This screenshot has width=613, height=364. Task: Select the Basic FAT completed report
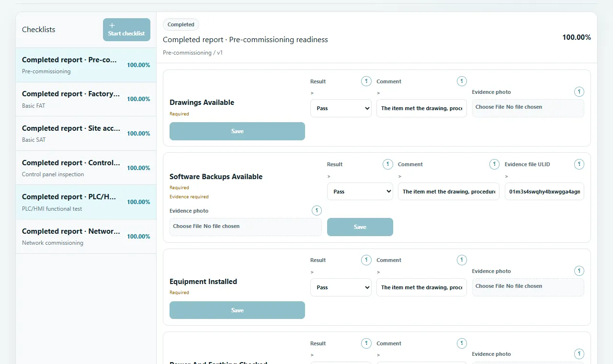point(86,99)
